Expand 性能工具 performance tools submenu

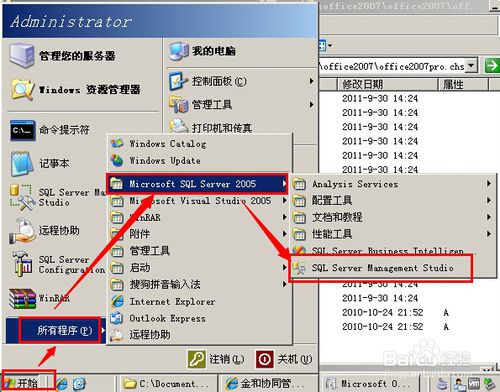(393, 234)
